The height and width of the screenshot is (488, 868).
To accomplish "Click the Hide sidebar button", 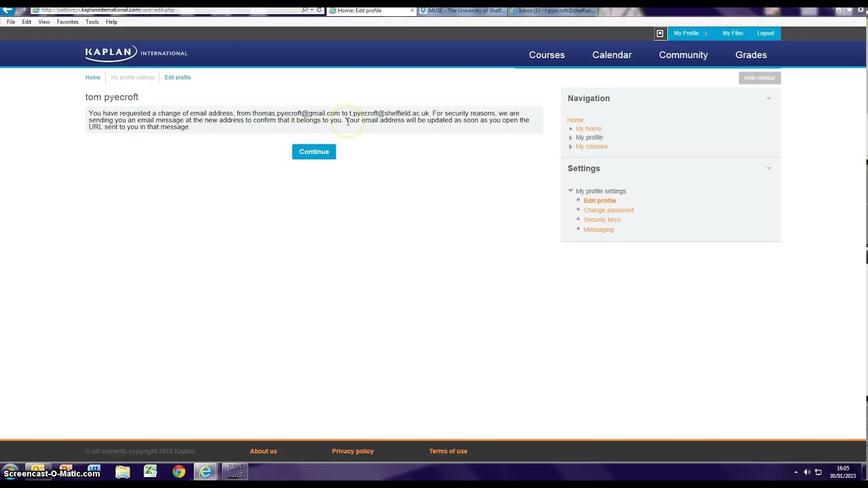I will 759,78.
